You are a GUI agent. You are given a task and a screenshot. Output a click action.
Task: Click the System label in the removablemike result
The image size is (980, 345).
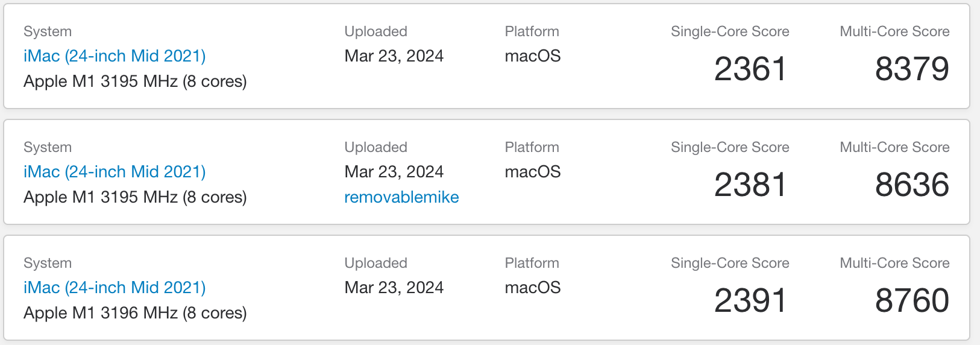coord(48,147)
